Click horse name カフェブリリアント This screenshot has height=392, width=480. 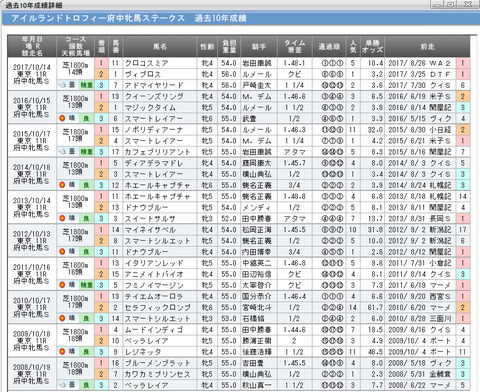tap(157, 152)
